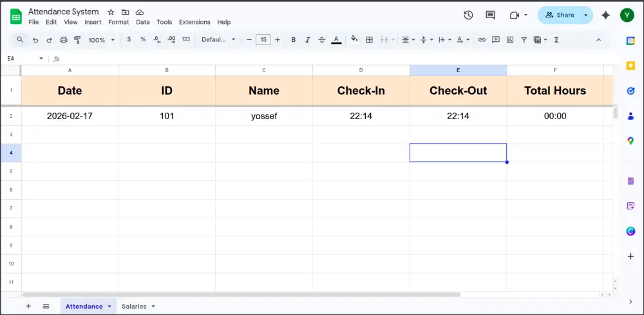Open the font family dropdown

tap(218, 40)
